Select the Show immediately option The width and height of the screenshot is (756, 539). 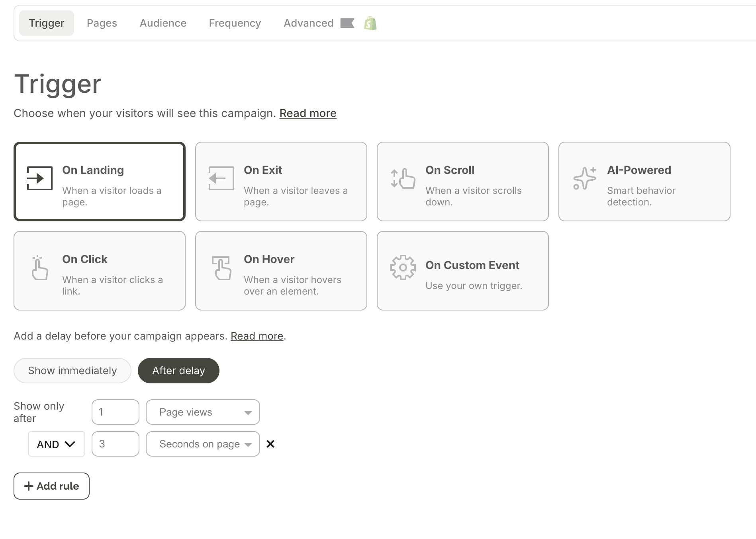pos(72,371)
